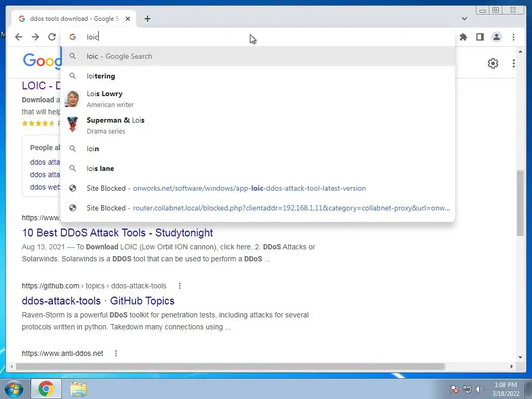Open Windows Explorer from the taskbar
532x399 pixels.
78,389
